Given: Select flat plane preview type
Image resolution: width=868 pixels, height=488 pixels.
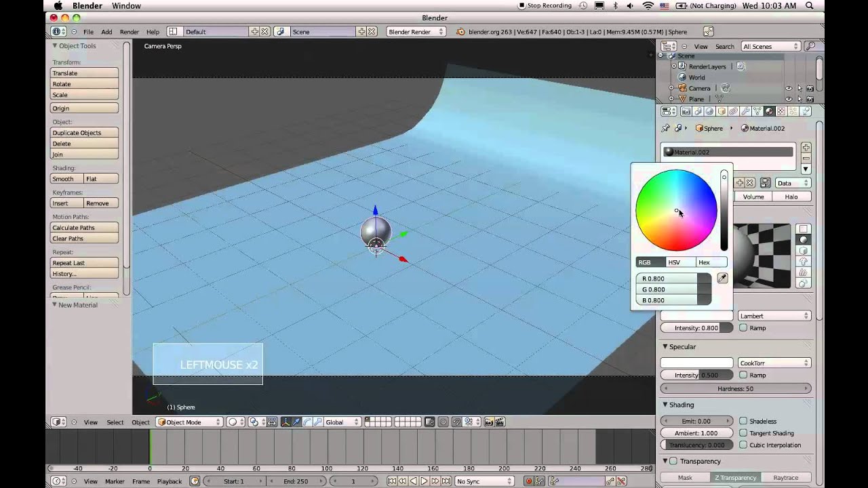Looking at the screenshot, I should (x=804, y=229).
